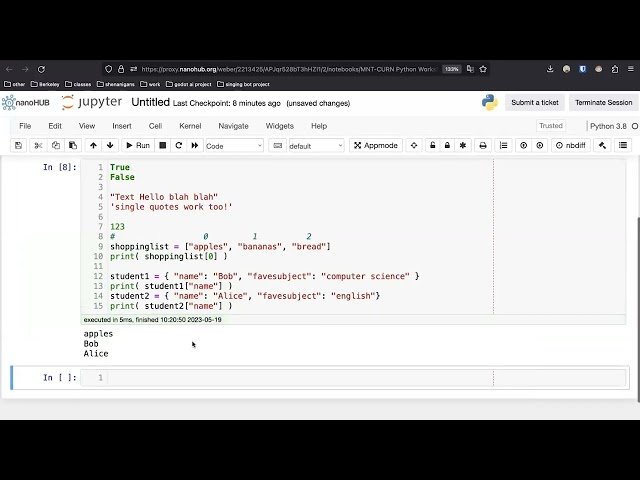
Task: Click the closed padlock icon
Action: pos(447,145)
